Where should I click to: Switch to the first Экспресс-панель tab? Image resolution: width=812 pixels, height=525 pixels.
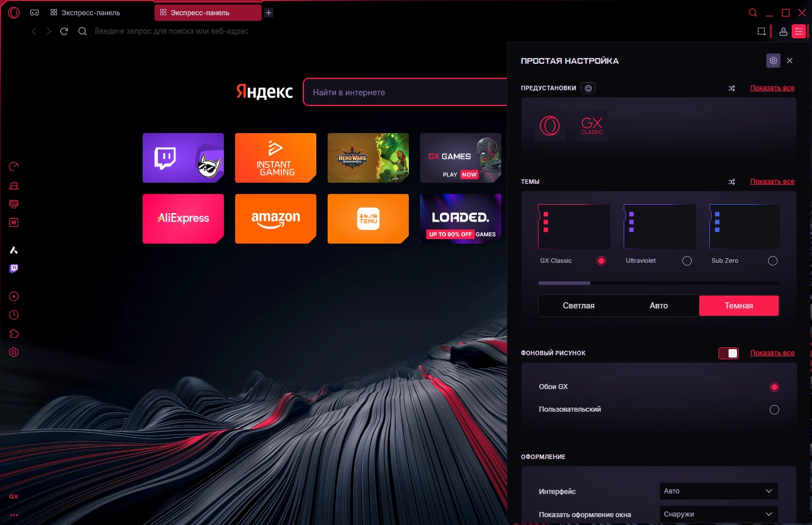click(x=98, y=12)
